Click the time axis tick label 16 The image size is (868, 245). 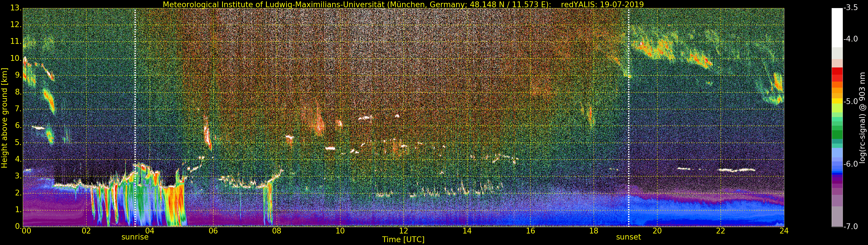pyautogui.click(x=530, y=231)
